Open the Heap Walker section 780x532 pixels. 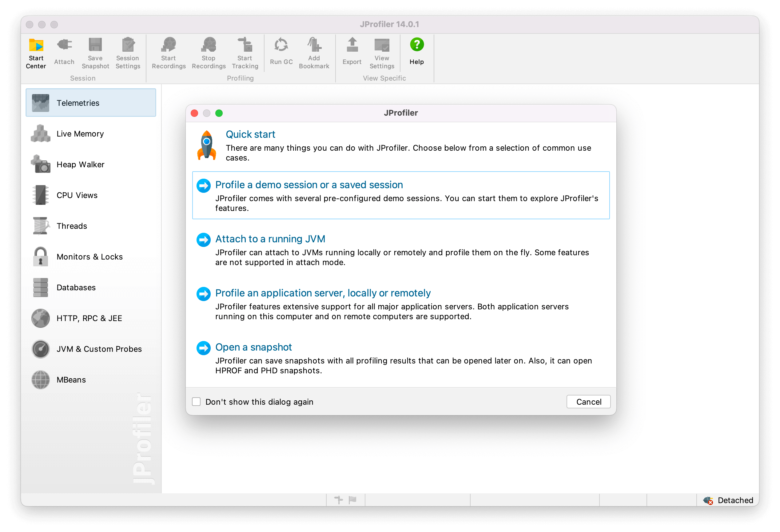91,164
